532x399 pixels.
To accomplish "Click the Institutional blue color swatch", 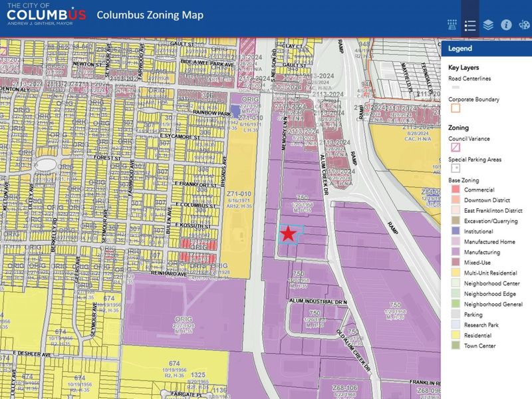I will [x=455, y=231].
